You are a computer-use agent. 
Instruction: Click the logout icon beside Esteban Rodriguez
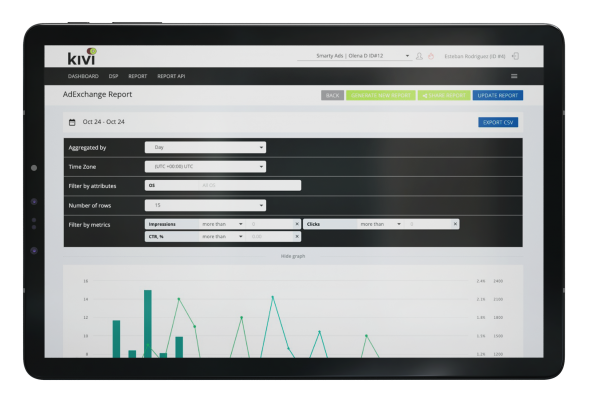(516, 56)
